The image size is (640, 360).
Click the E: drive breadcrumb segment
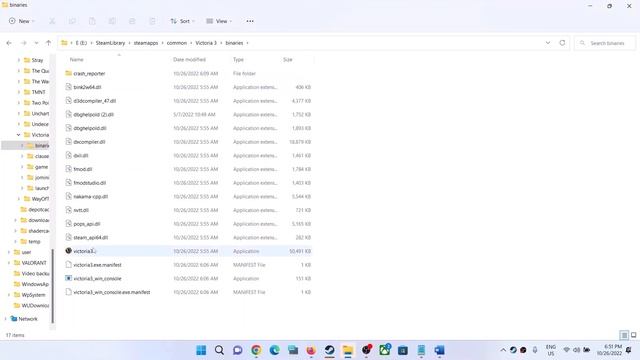81,43
